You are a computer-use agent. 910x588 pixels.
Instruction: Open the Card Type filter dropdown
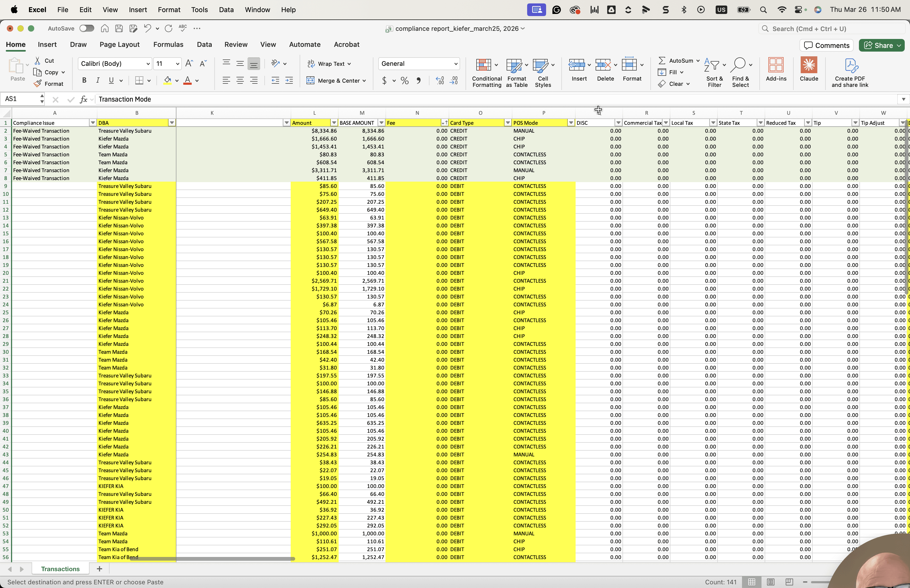pyautogui.click(x=507, y=123)
